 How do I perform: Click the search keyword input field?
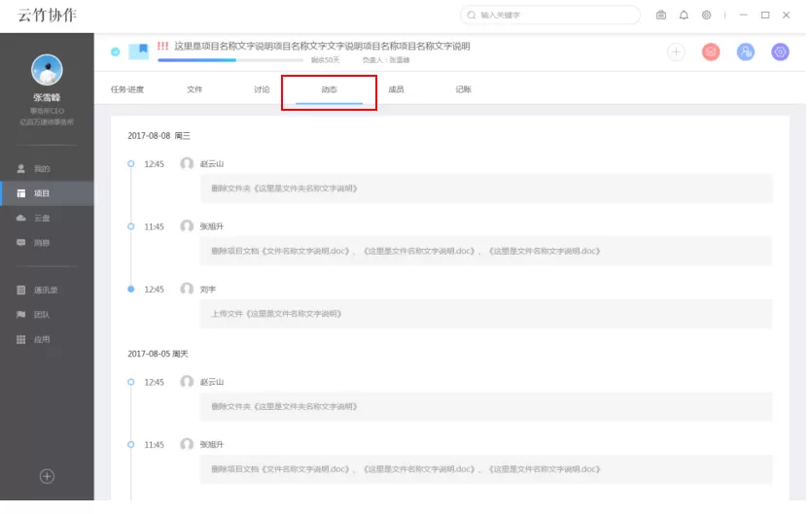pyautogui.click(x=550, y=15)
